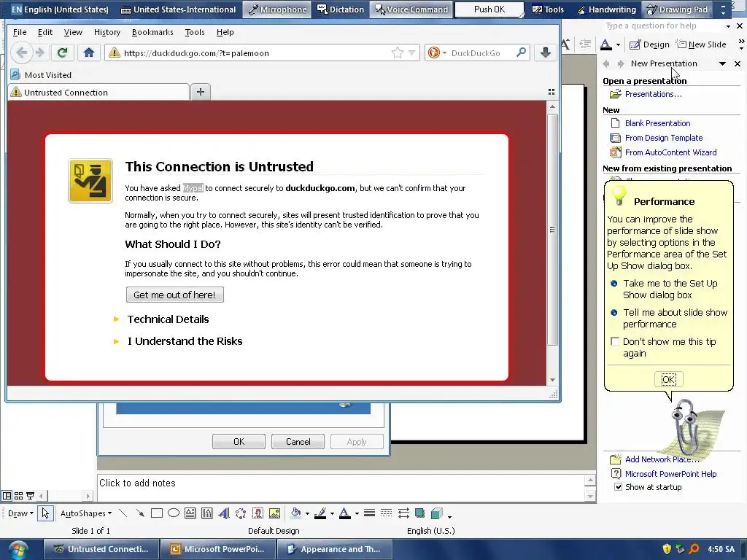Click Cancel in the Appearance dialog
Viewport: 747px width, 560px height.
pyautogui.click(x=298, y=441)
